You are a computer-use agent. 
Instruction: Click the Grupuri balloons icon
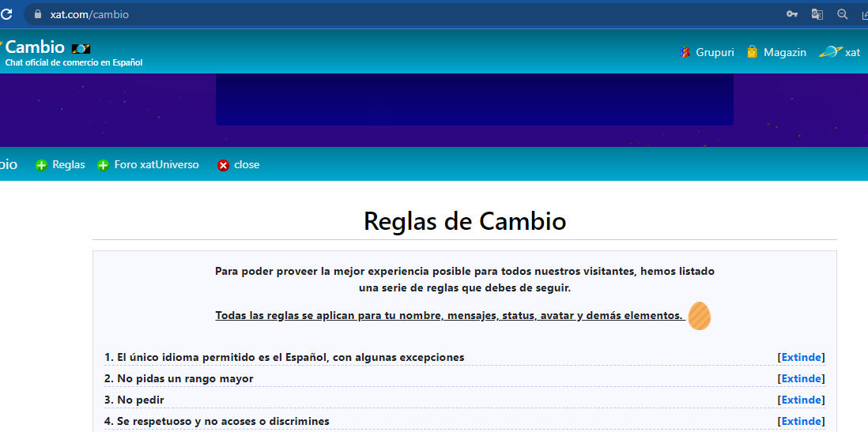click(x=685, y=53)
